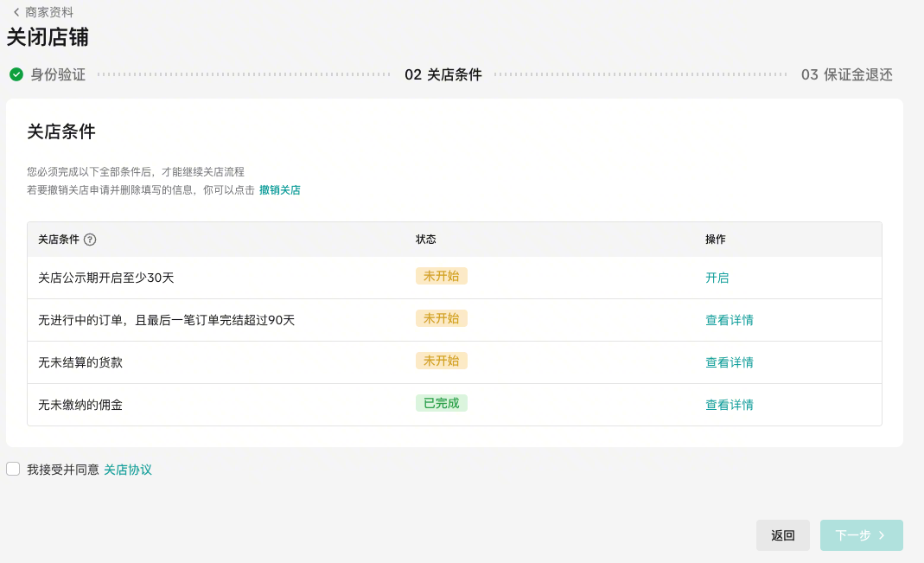Viewport: 924px width, 563px height.
Task: View details for 无进行中的订单 condition
Action: pos(729,320)
